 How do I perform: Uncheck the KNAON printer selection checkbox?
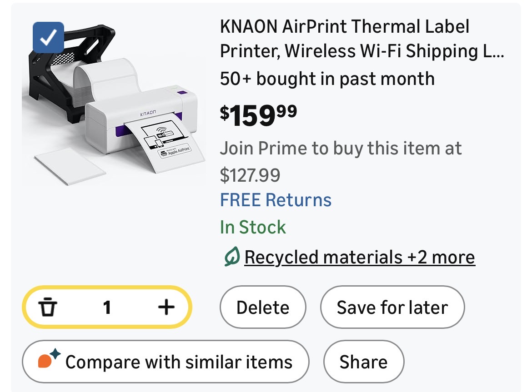[x=49, y=37]
